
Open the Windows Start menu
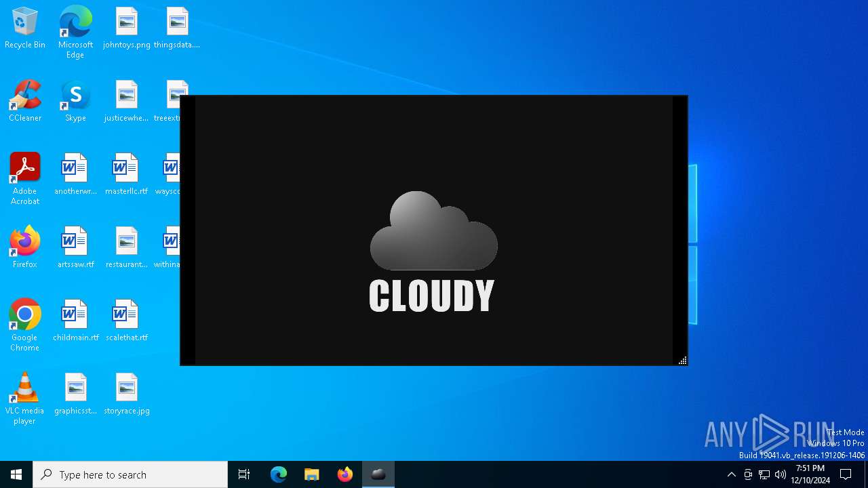coord(16,474)
